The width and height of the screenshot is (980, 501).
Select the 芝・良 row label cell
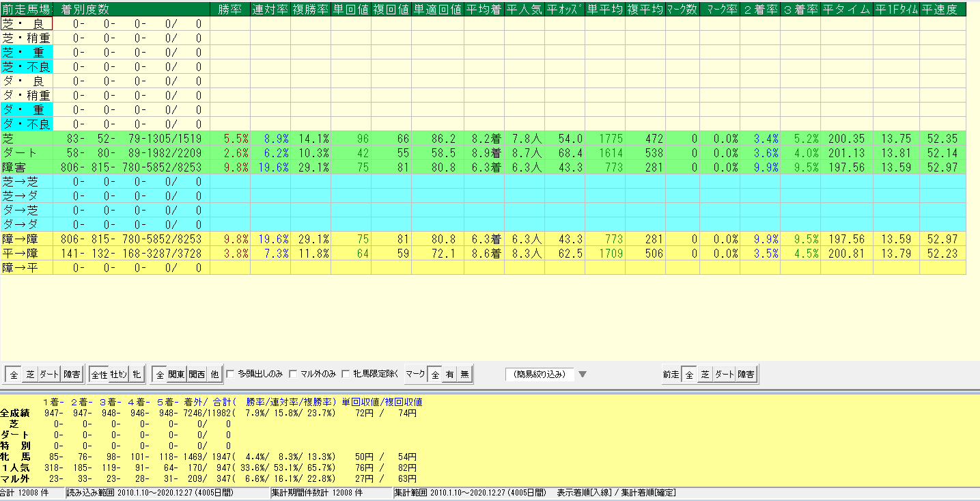tap(27, 23)
